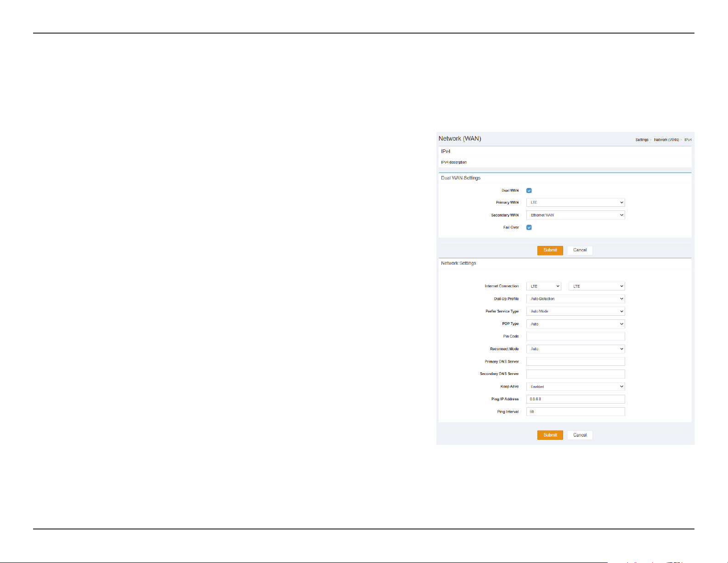Toggle the Dual WAN checkbox
Viewport: 728px width, 563px height.
529,190
